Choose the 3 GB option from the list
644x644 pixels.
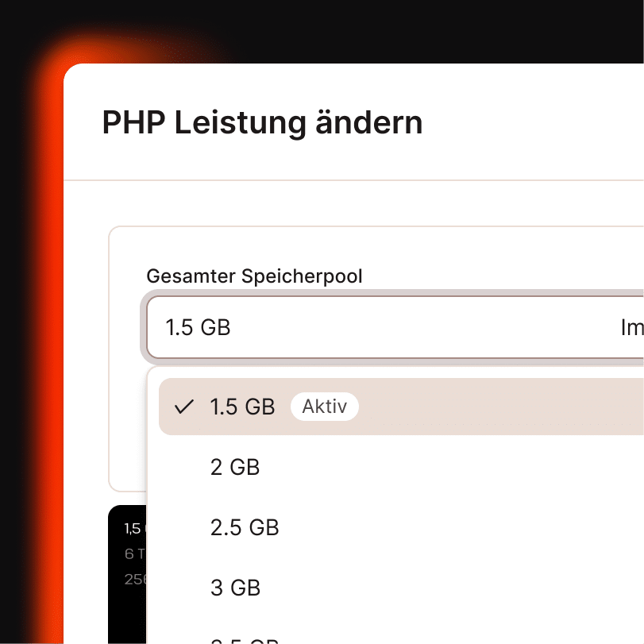pos(235,588)
